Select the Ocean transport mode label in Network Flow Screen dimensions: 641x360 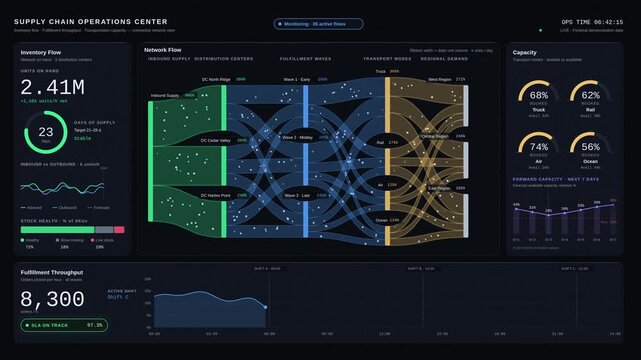[381, 220]
